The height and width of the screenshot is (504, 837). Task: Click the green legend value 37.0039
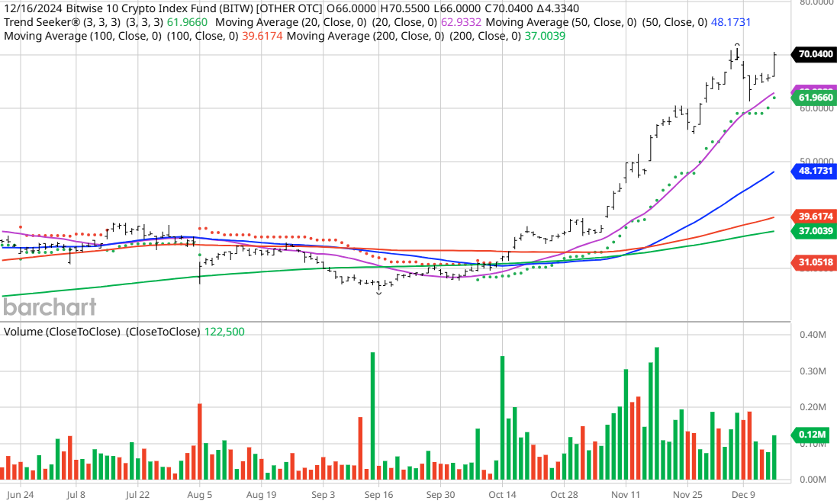(545, 36)
